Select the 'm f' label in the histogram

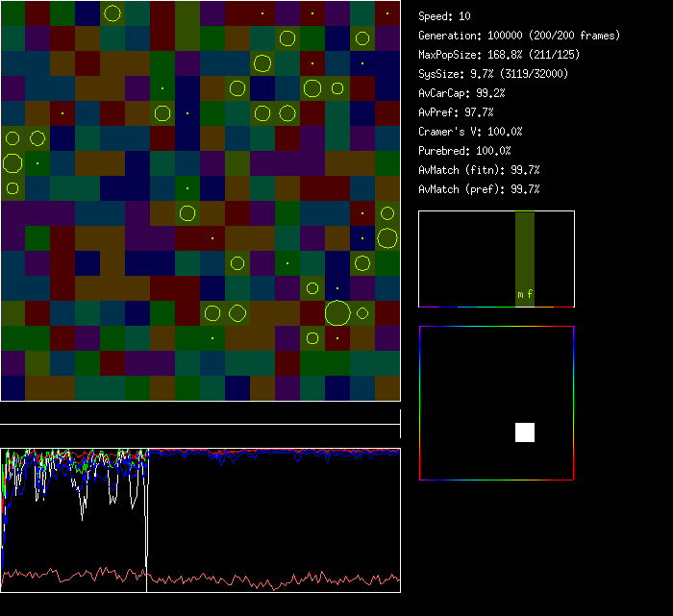(525, 294)
